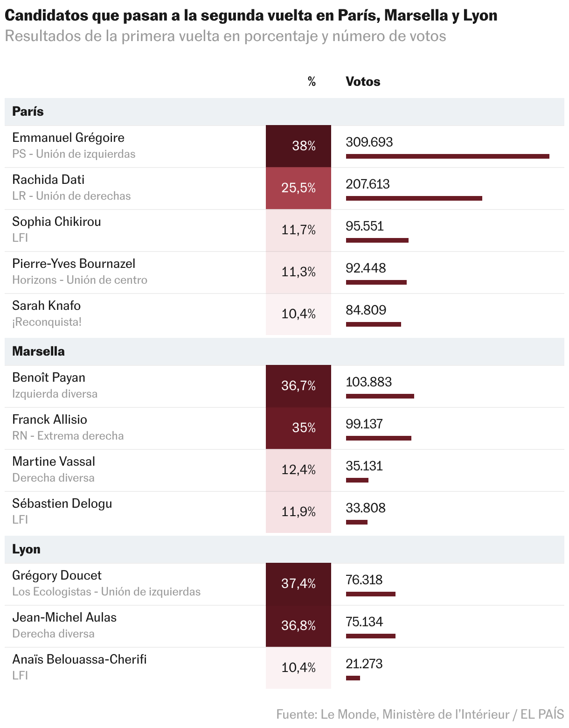Click the vote bar under 207.613

pyautogui.click(x=414, y=198)
